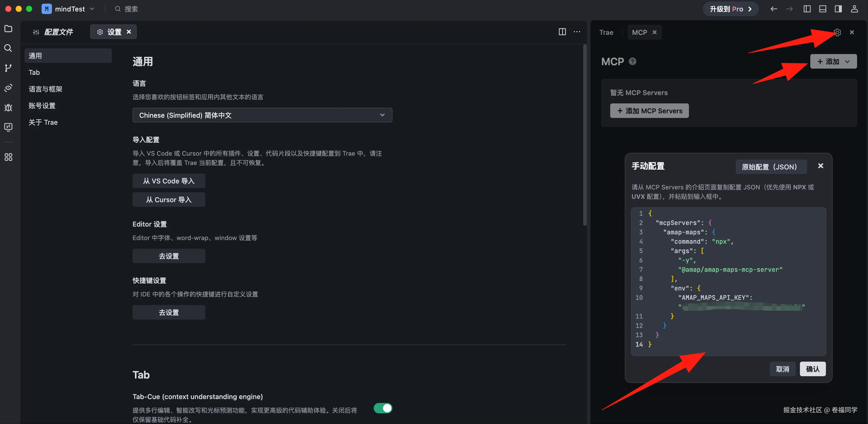The width and height of the screenshot is (868, 424).
Task: Expand the language dropdown Chinese (Simplified)
Action: tap(262, 115)
